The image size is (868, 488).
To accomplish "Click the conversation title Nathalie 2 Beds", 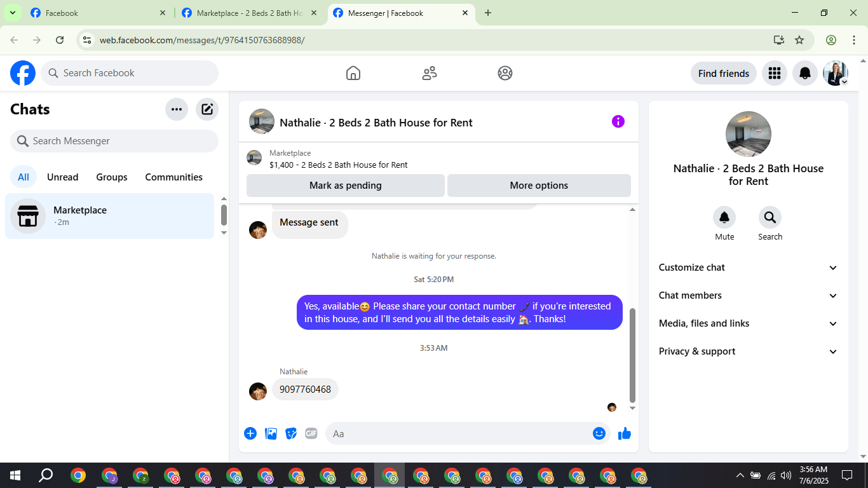I will 376,123.
